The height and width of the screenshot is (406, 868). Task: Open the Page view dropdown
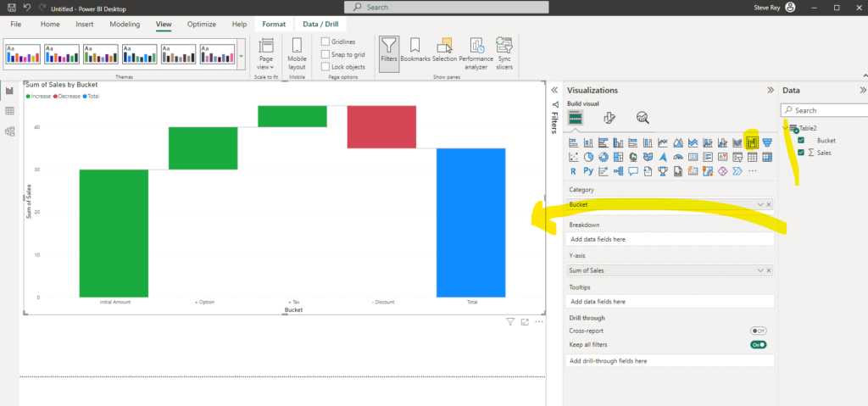click(x=265, y=54)
